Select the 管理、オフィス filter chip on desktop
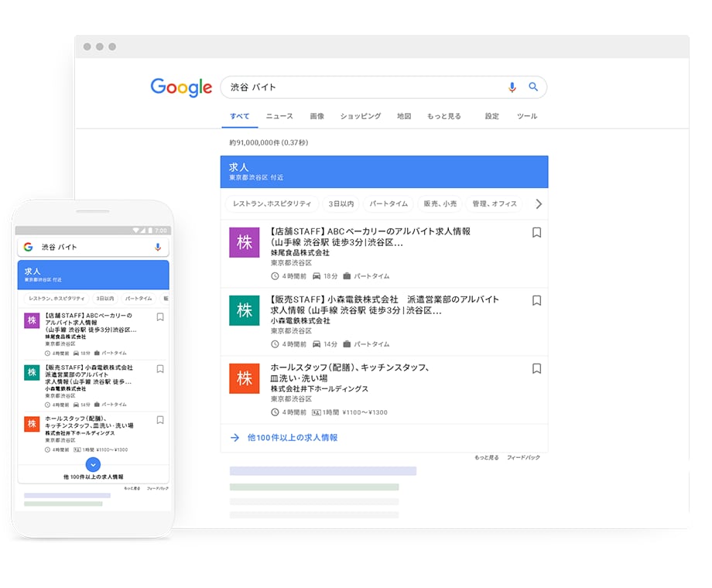 click(495, 204)
